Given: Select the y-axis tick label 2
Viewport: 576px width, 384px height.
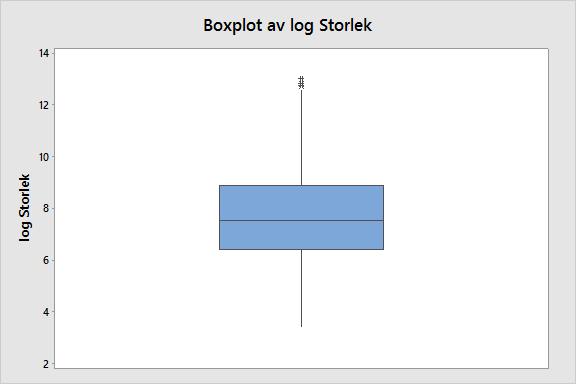Looking at the screenshot, I should pos(46,364).
